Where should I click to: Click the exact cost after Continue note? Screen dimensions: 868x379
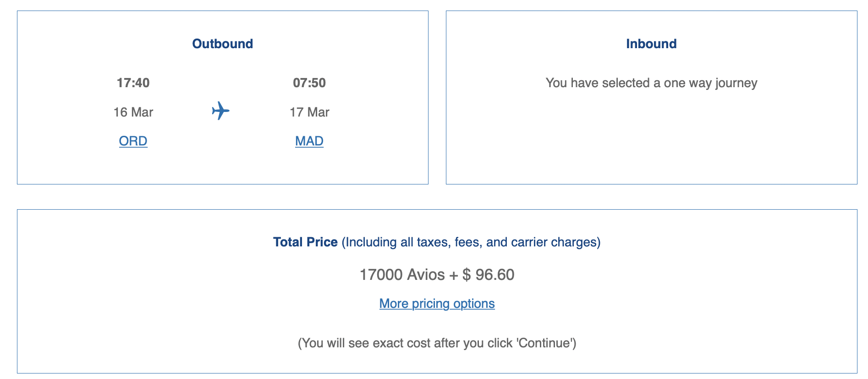coord(437,343)
